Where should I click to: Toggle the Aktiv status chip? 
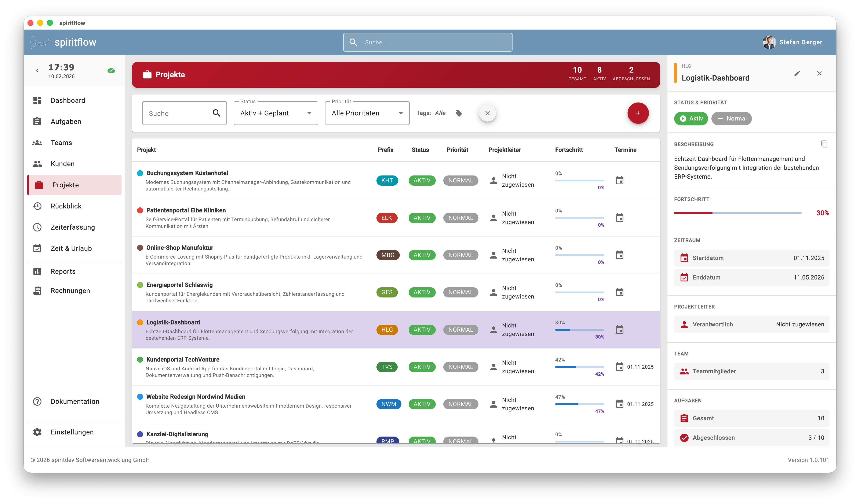(x=691, y=119)
